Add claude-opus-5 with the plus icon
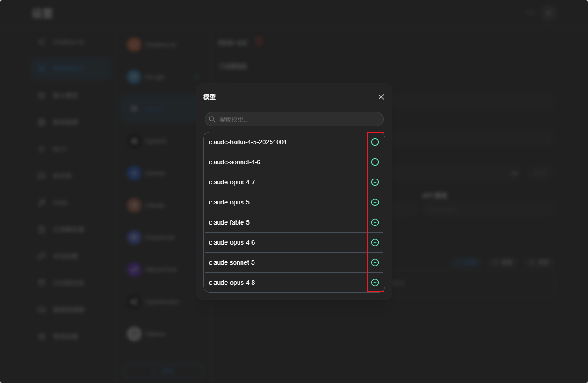588x383 pixels. [375, 202]
